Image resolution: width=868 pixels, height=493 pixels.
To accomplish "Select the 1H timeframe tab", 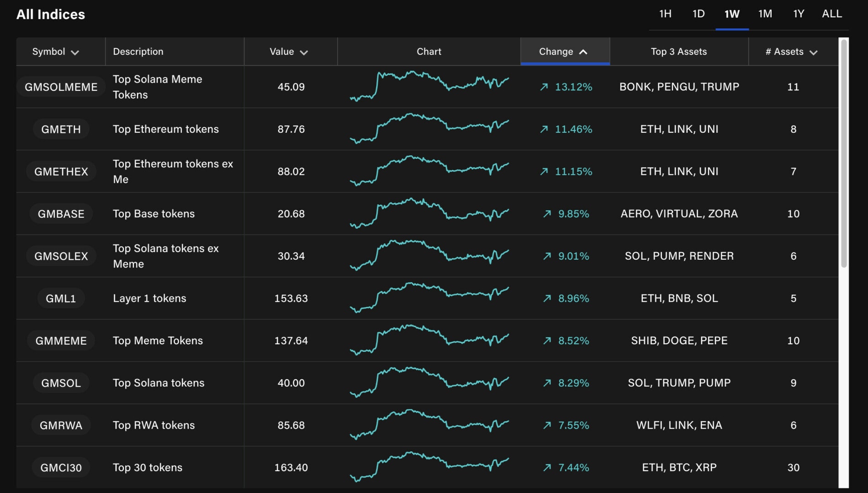I will pyautogui.click(x=665, y=14).
